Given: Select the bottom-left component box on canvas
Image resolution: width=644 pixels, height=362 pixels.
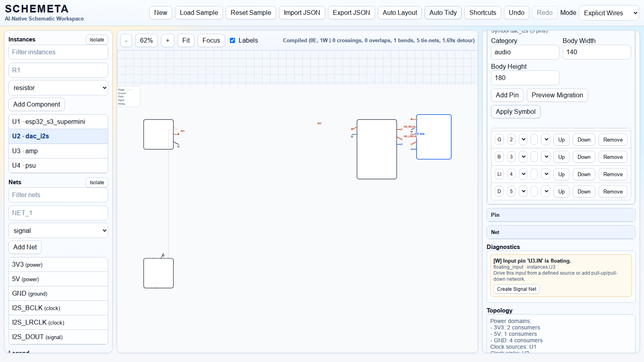Looking at the screenshot, I should [159, 273].
